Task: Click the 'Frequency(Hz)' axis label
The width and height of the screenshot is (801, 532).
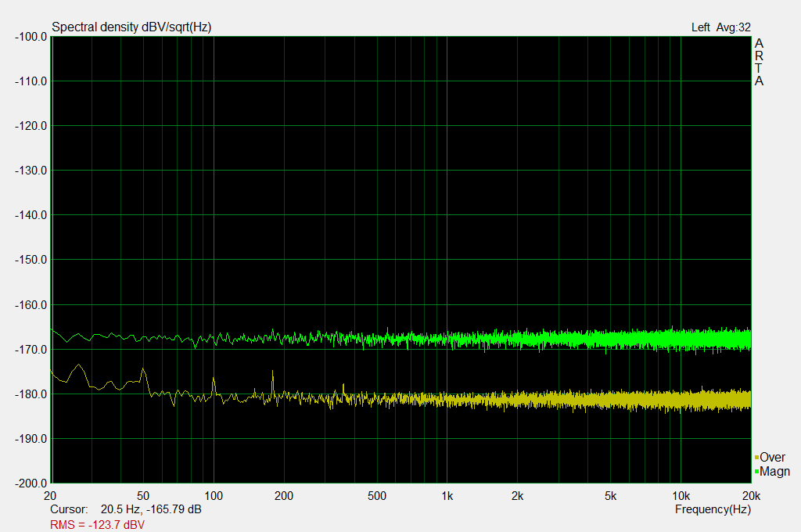Action: (713, 509)
